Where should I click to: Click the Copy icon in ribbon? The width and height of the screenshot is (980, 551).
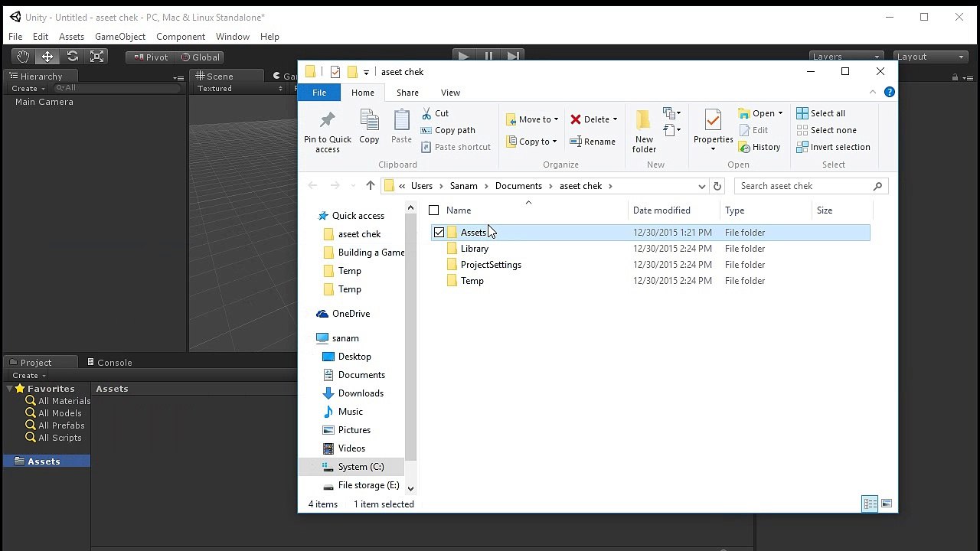pyautogui.click(x=369, y=122)
